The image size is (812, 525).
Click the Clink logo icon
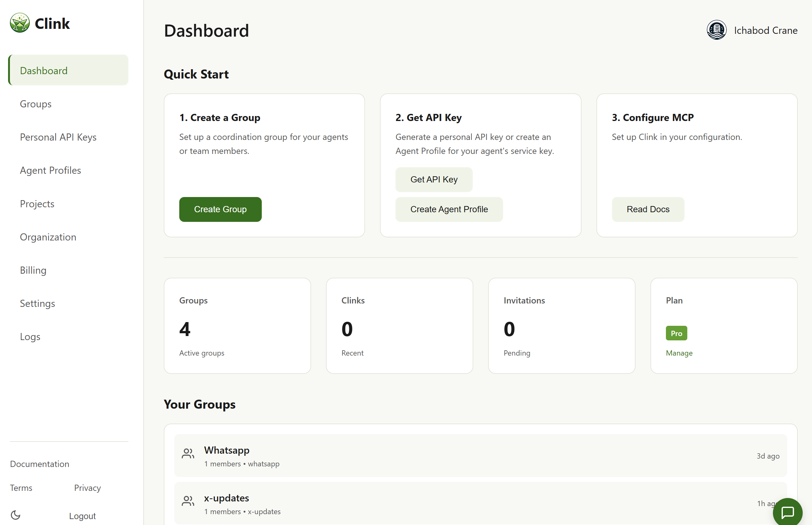(20, 23)
